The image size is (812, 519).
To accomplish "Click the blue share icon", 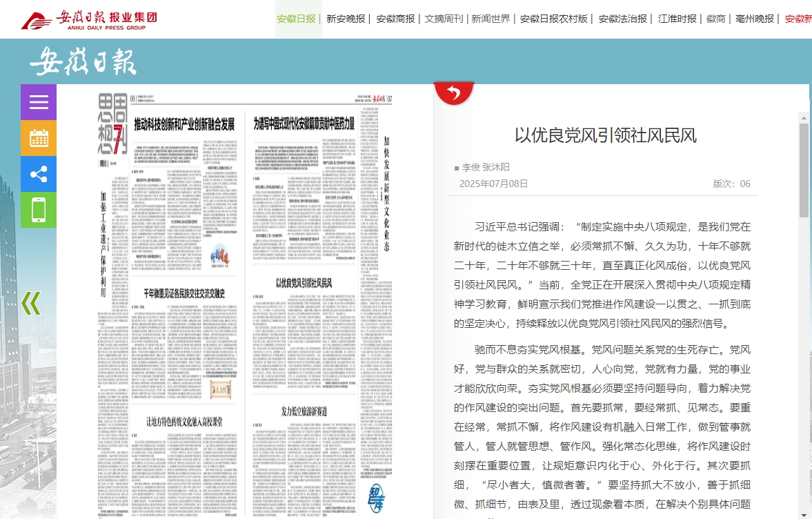I will [x=39, y=174].
